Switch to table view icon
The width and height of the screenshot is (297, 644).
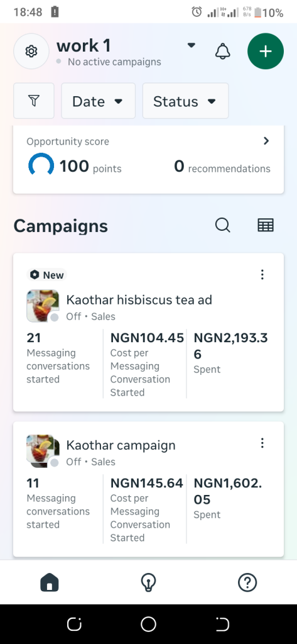[x=266, y=225]
